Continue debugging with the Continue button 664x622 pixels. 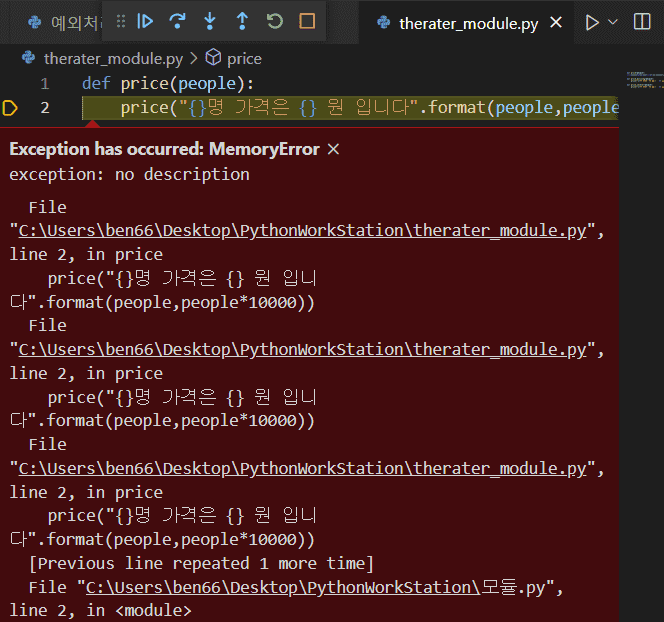pos(145,21)
